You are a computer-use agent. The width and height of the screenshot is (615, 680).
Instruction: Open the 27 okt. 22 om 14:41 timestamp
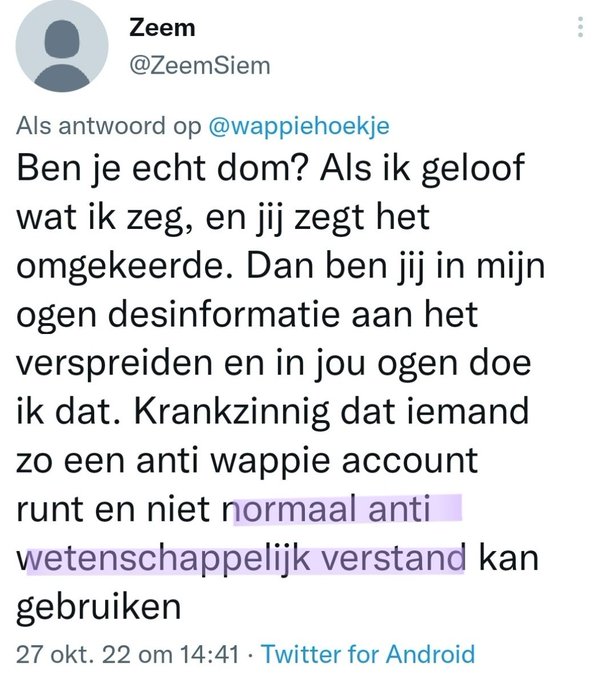pyautogui.click(x=128, y=654)
